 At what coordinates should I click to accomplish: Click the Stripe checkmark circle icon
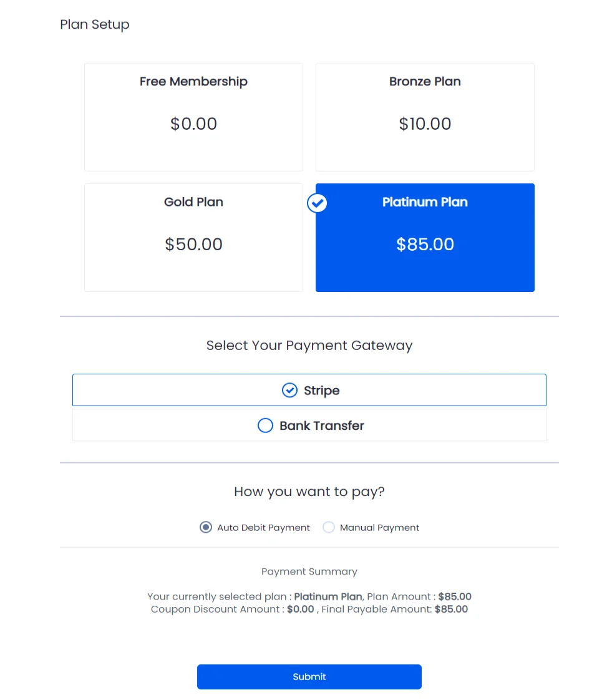pos(289,390)
